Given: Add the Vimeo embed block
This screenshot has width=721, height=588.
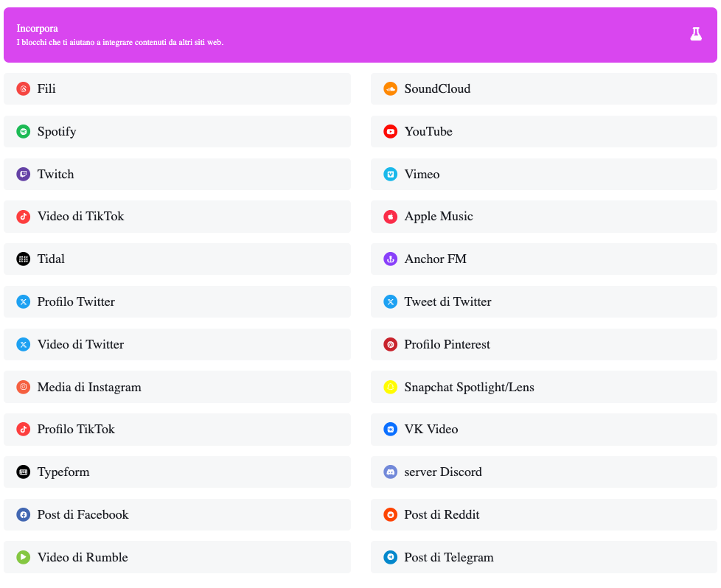Looking at the screenshot, I should pyautogui.click(x=543, y=175).
